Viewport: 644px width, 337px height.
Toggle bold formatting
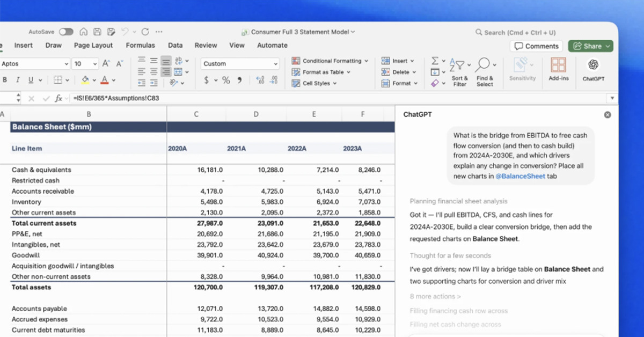(5, 80)
